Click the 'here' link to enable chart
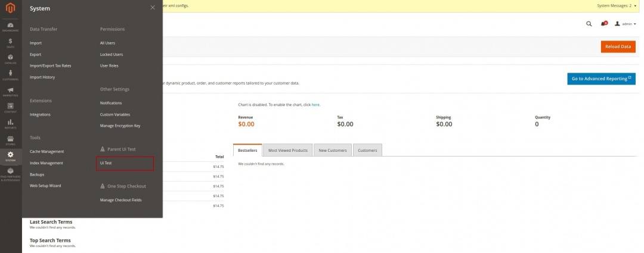 pyautogui.click(x=315, y=105)
